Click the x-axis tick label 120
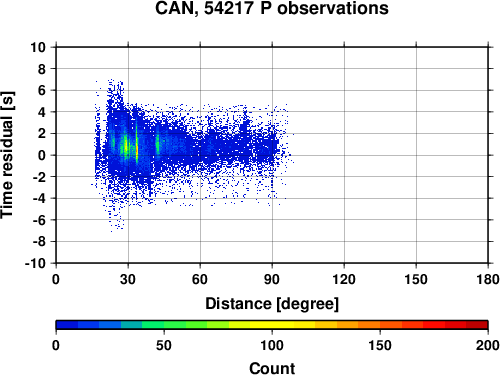This screenshot has height=375, width=500. pyautogui.click(x=344, y=279)
